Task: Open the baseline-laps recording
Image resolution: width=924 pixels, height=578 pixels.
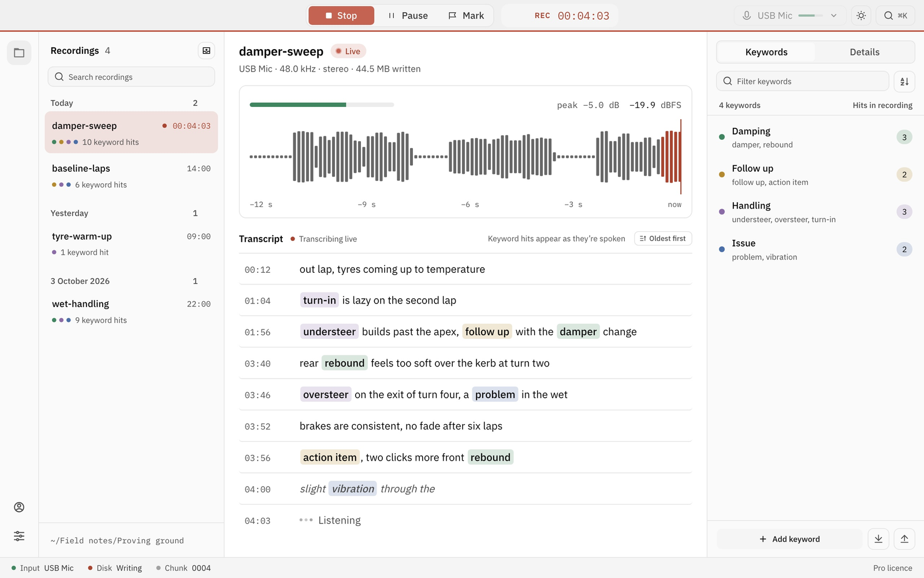Action: (131, 176)
